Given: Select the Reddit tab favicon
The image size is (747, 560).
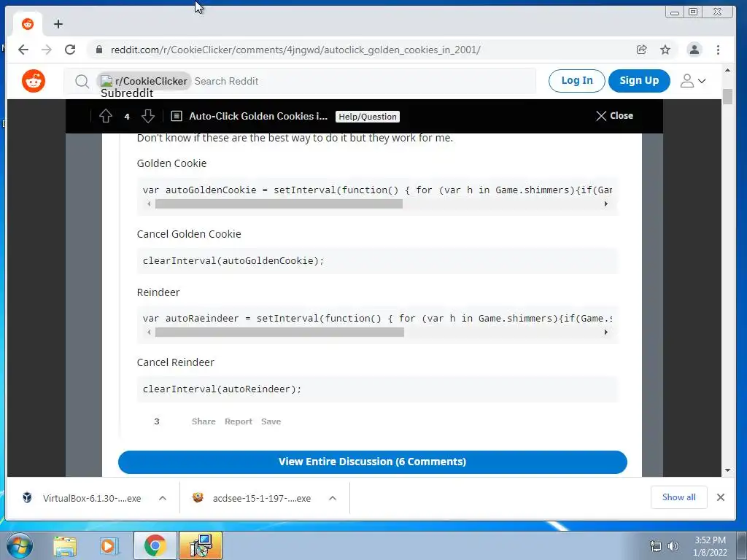Looking at the screenshot, I should pos(28,24).
